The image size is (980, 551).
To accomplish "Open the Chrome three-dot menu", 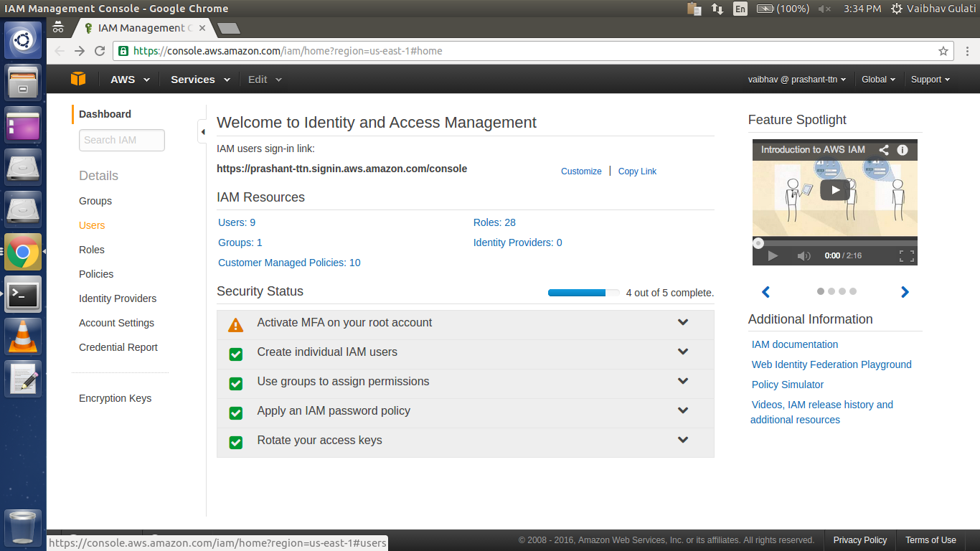I will tap(967, 51).
